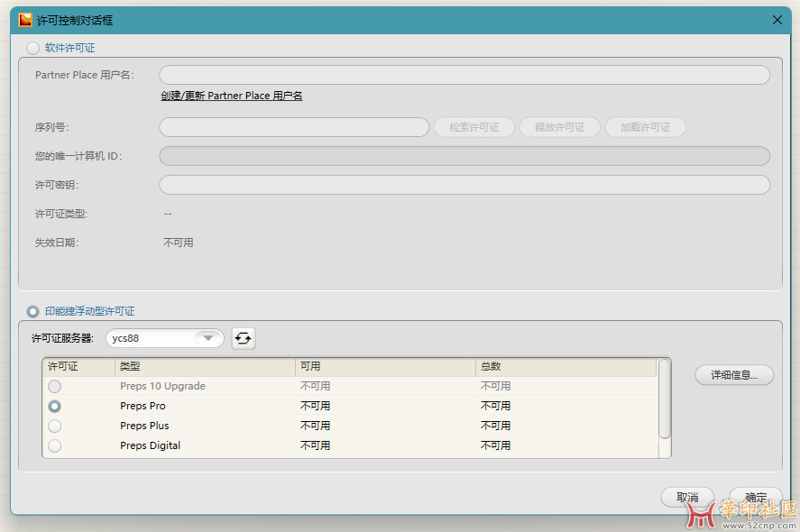Click the 您的唯一计算机 ID field
This screenshot has height=532, width=800.
pyautogui.click(x=464, y=156)
